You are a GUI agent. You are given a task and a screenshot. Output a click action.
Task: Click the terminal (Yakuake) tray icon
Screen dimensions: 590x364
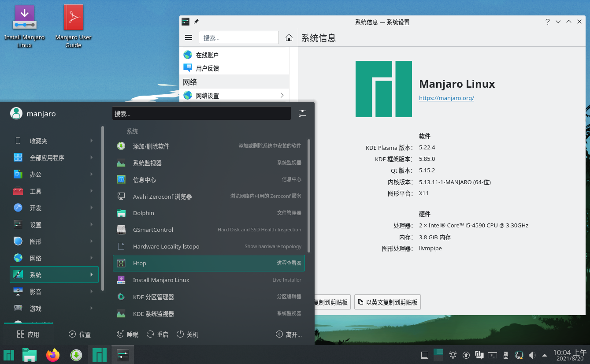pos(493,355)
